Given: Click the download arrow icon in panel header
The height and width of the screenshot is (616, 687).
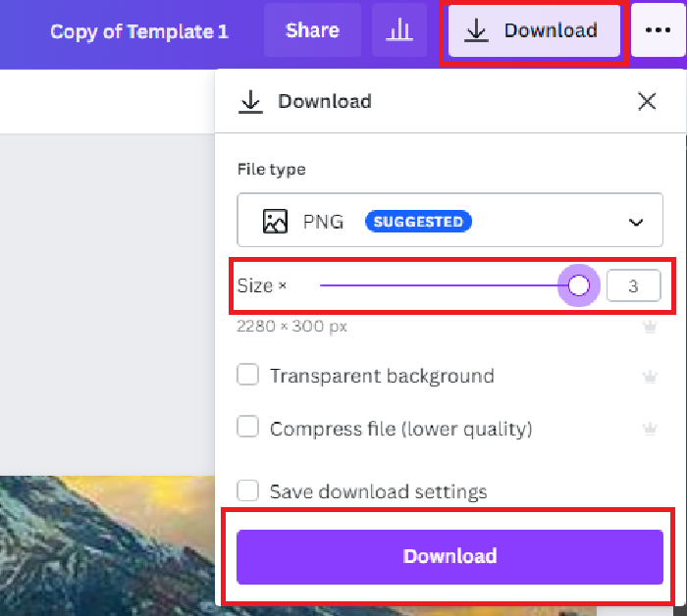Looking at the screenshot, I should [x=251, y=101].
